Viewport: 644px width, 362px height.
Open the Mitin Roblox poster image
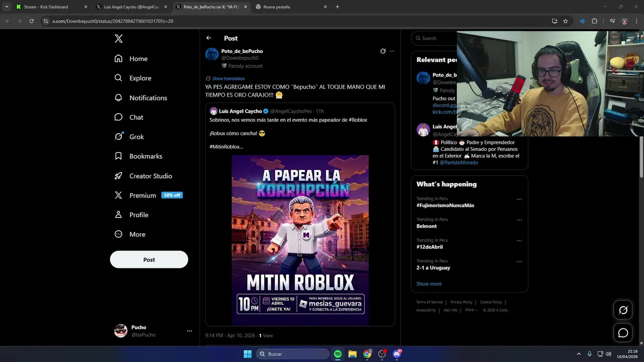(x=300, y=240)
